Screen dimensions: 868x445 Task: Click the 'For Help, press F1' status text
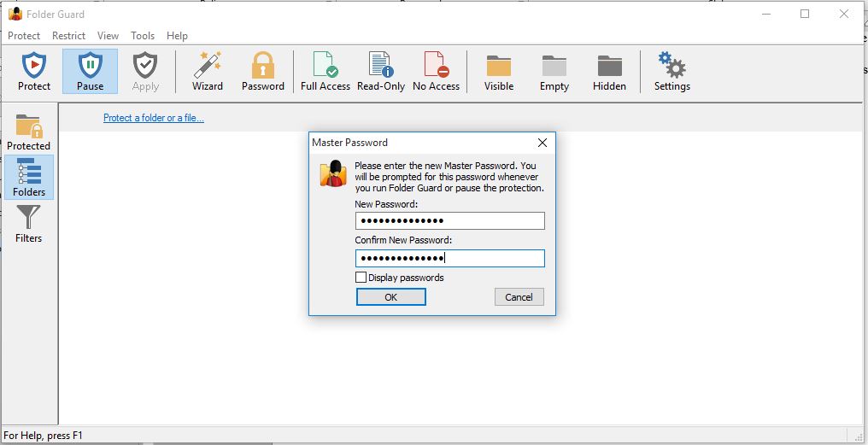pyautogui.click(x=44, y=436)
